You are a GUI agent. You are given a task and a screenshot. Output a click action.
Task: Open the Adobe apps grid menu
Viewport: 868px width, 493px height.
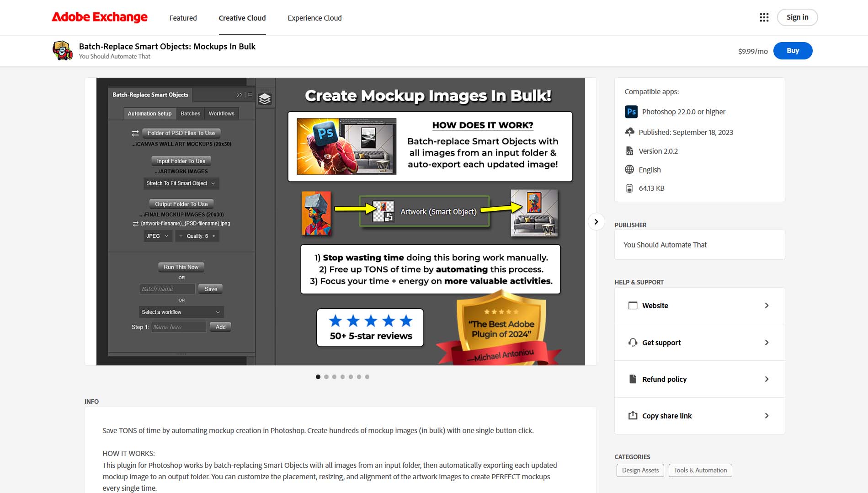click(x=764, y=17)
